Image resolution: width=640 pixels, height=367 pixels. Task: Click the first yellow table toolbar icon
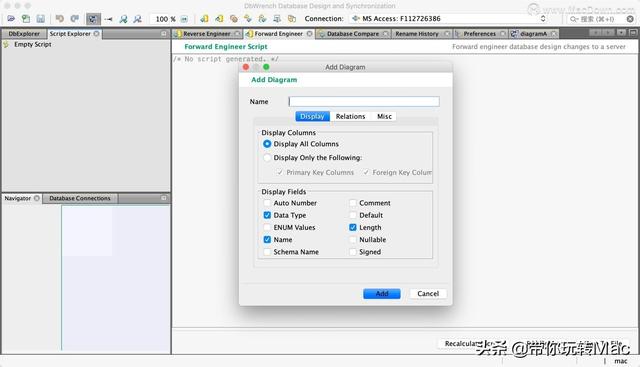[x=204, y=19]
